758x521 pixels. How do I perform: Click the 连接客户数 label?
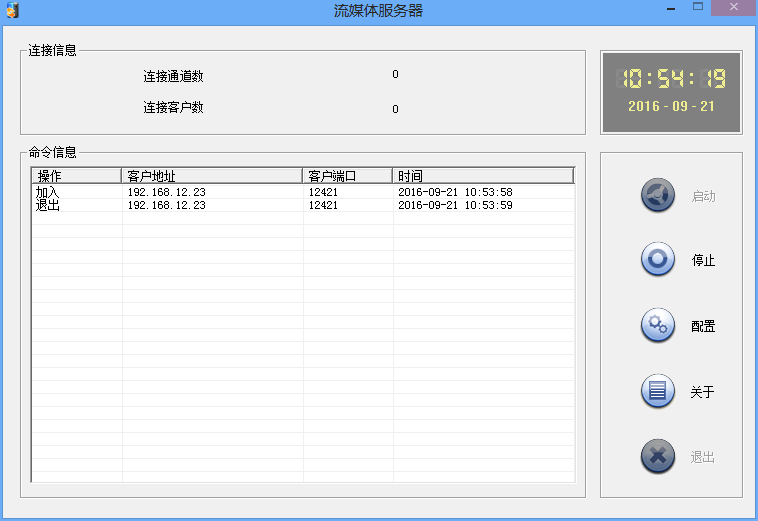pos(173,107)
